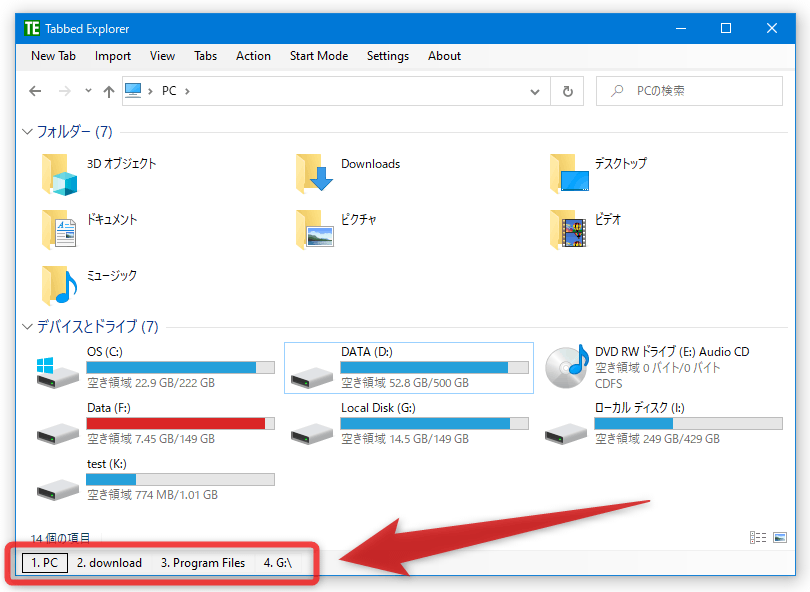
Task: Open the ビデオ folder icon
Action: (568, 230)
